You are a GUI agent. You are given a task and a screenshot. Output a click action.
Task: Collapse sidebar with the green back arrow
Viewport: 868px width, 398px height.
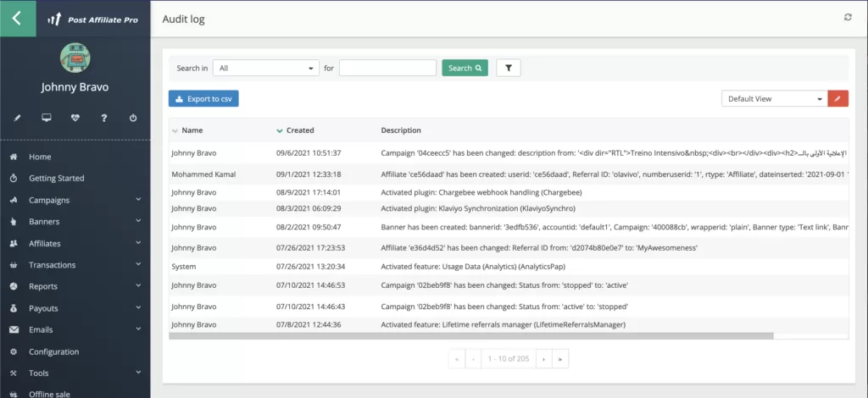18,18
